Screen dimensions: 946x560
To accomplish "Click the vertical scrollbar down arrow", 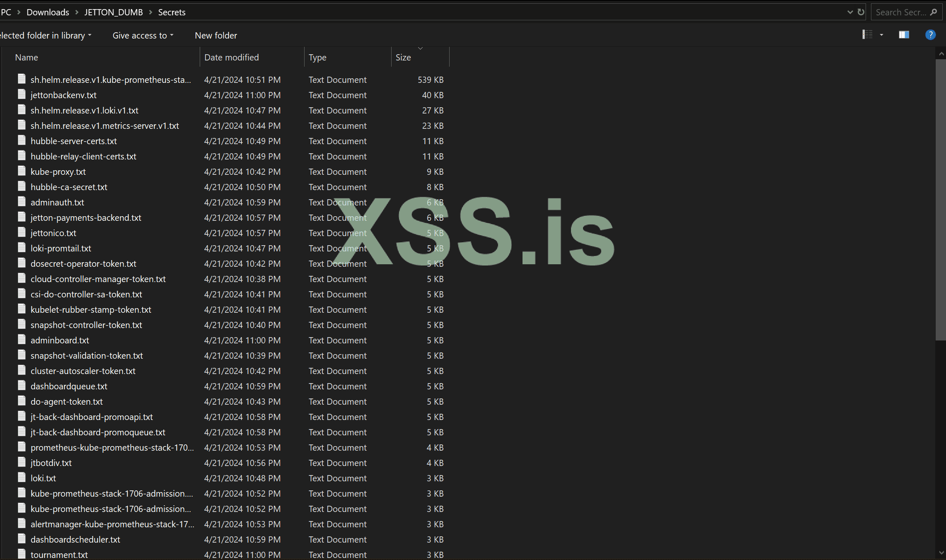I will click(941, 553).
